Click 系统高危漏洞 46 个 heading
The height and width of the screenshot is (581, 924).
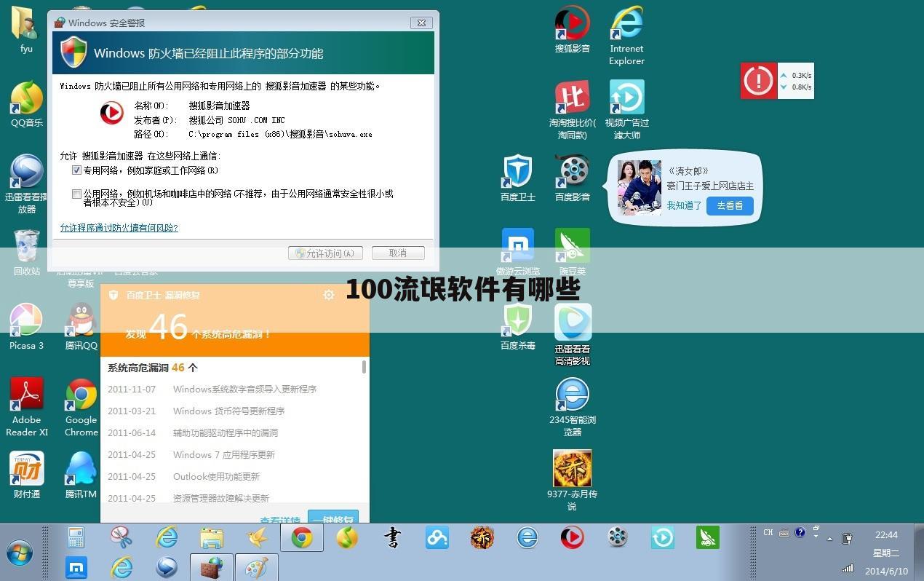153,368
